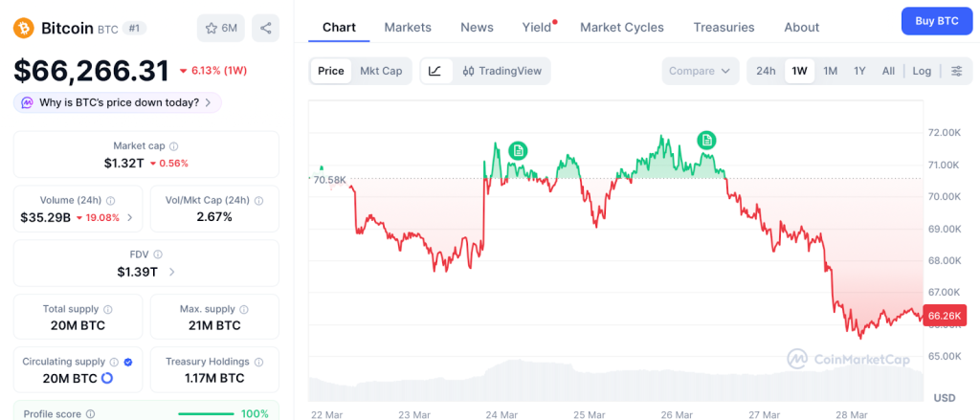Click circulating supply verified badge
Viewport: 980px width, 420px height.
[x=128, y=362]
